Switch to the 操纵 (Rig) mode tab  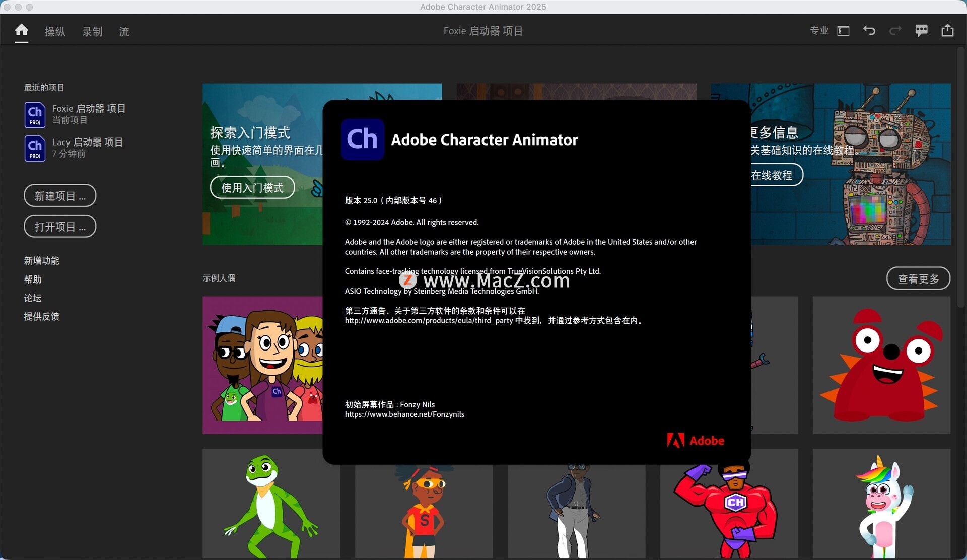point(55,31)
